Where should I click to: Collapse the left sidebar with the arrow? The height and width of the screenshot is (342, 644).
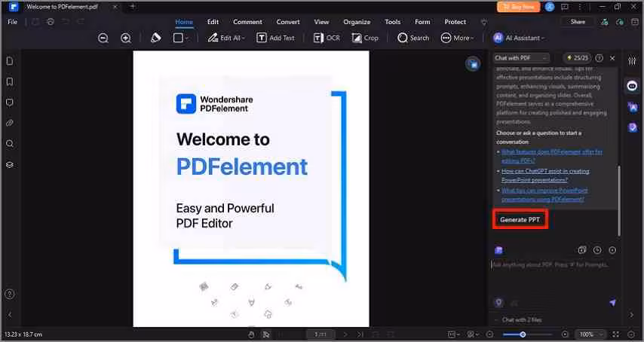pyautogui.click(x=10, y=315)
